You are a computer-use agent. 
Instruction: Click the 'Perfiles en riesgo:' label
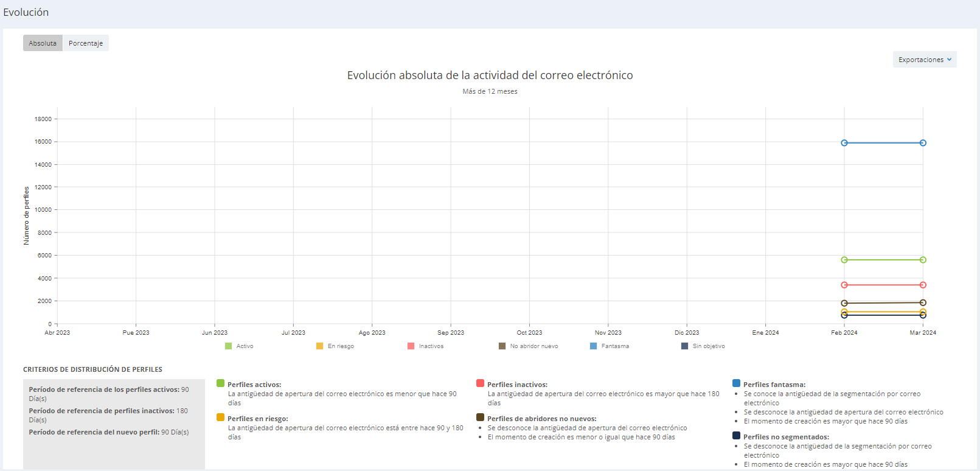[258, 419]
